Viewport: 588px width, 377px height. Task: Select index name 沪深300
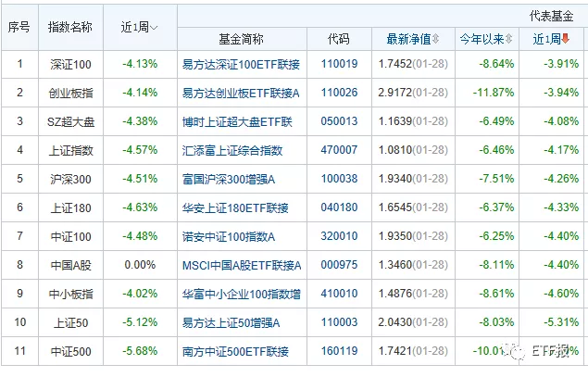click(x=70, y=179)
